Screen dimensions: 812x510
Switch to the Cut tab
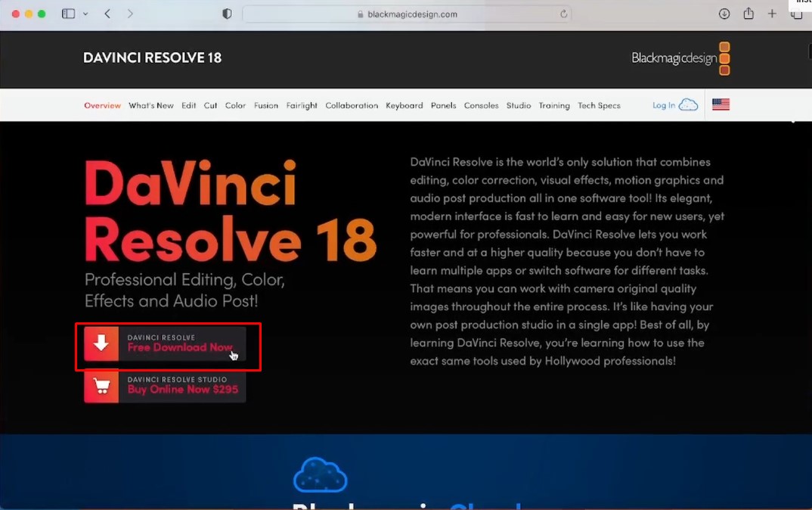pos(210,105)
